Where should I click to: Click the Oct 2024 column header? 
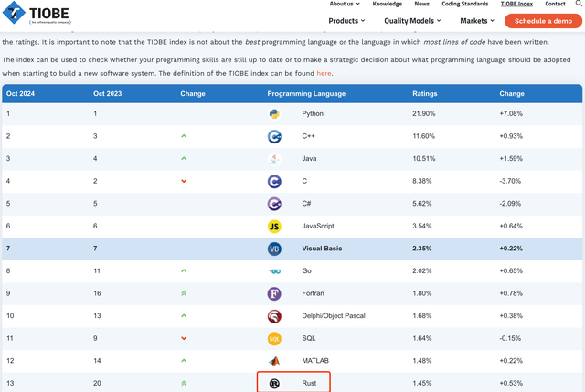20,93
